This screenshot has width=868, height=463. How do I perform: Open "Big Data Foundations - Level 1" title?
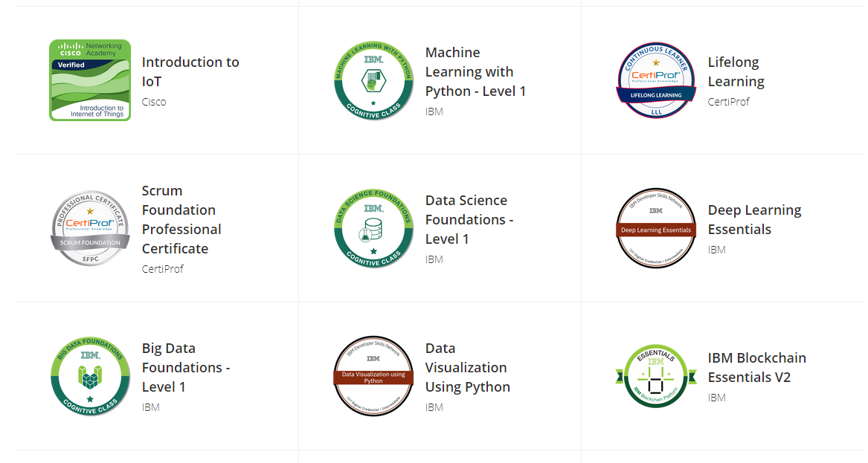185,367
